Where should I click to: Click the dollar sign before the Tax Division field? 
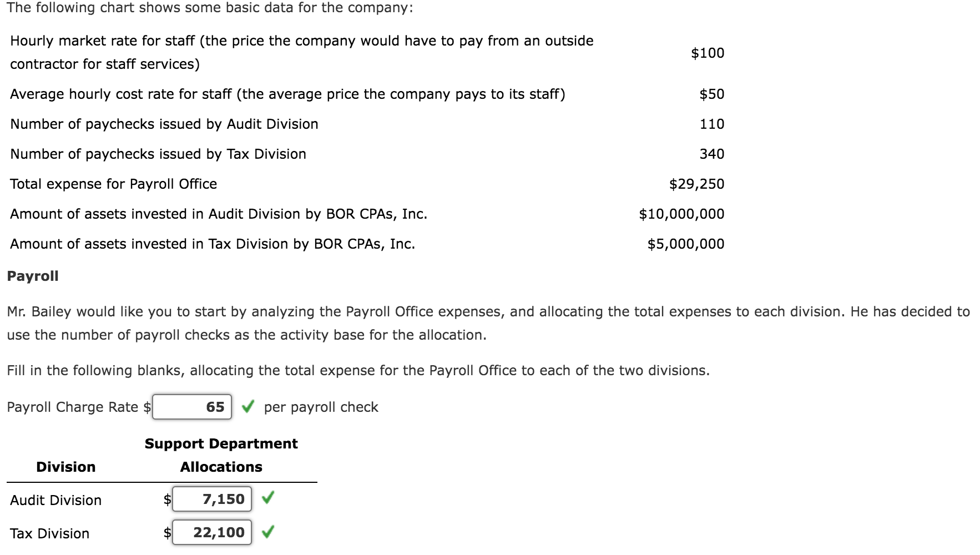coord(166,533)
